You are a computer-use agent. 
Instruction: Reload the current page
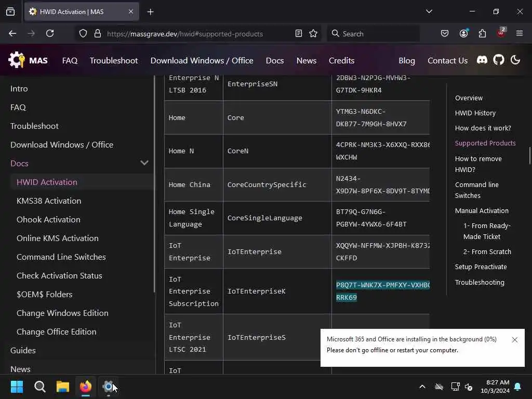(50, 33)
